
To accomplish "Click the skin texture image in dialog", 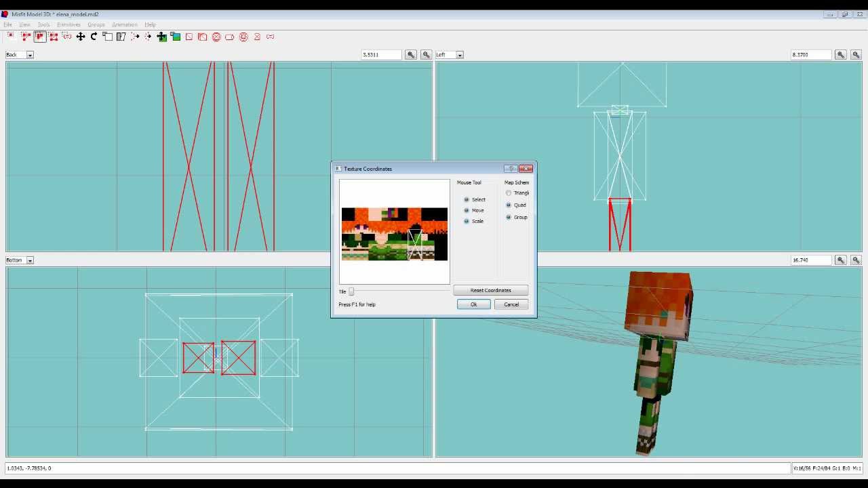I will click(x=395, y=235).
